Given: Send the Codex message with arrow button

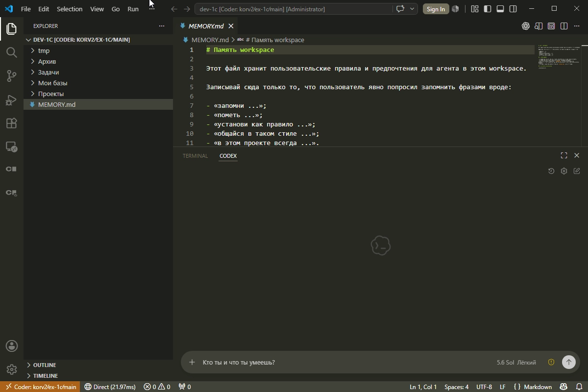Looking at the screenshot, I should [568, 362].
